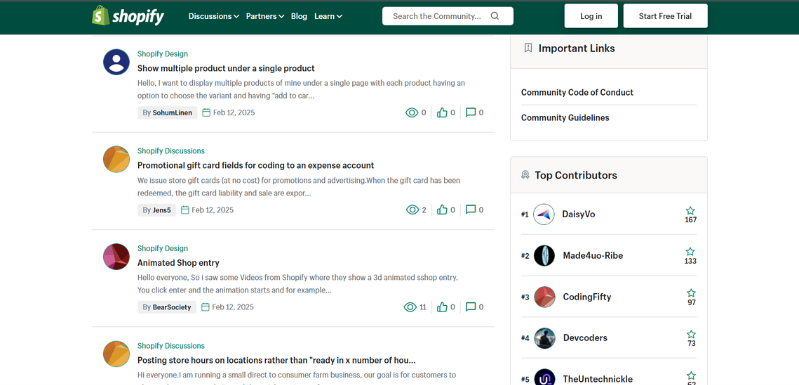The width and height of the screenshot is (799, 385).
Task: Click the Shopify logo
Action: [128, 16]
